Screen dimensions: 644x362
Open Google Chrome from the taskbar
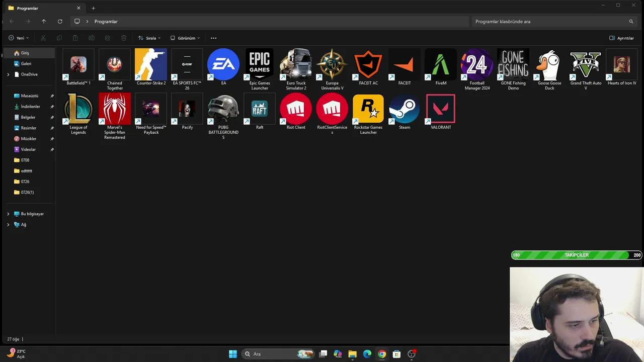(x=382, y=354)
